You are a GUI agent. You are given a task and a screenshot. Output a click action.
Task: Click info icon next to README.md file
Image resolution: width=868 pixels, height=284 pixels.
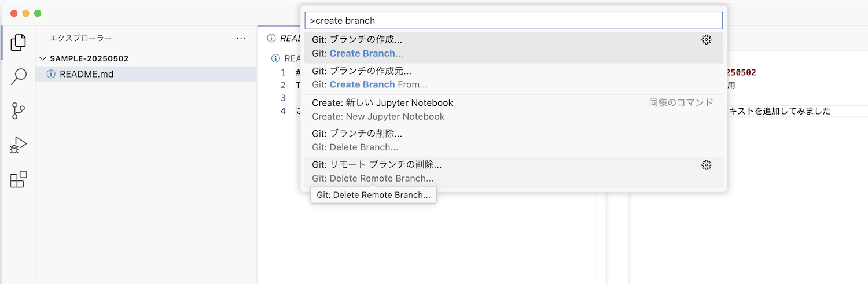[50, 74]
